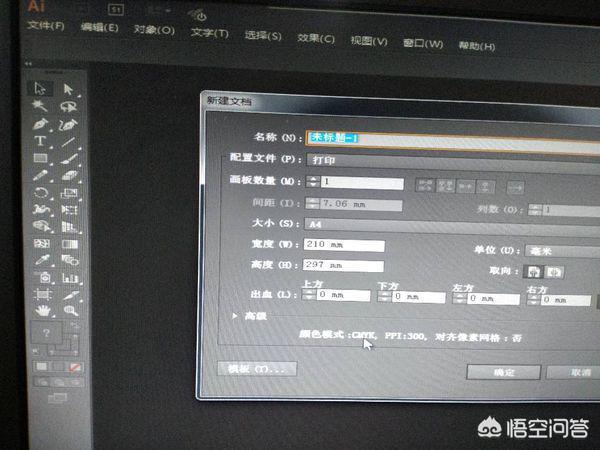Screen dimensions: 600x450
Task: Open the 选择(S) menu
Action: pyautogui.click(x=263, y=36)
